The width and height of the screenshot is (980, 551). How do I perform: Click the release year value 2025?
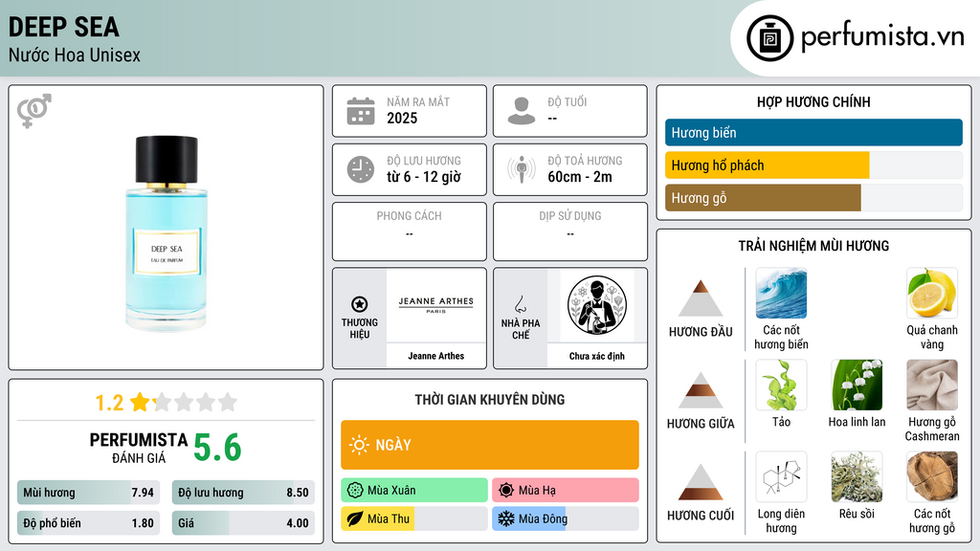[x=402, y=118]
